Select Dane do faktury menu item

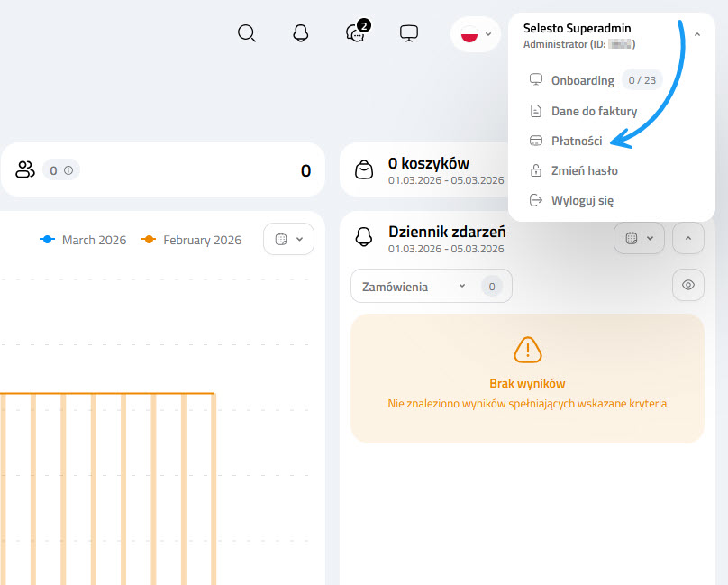(593, 111)
